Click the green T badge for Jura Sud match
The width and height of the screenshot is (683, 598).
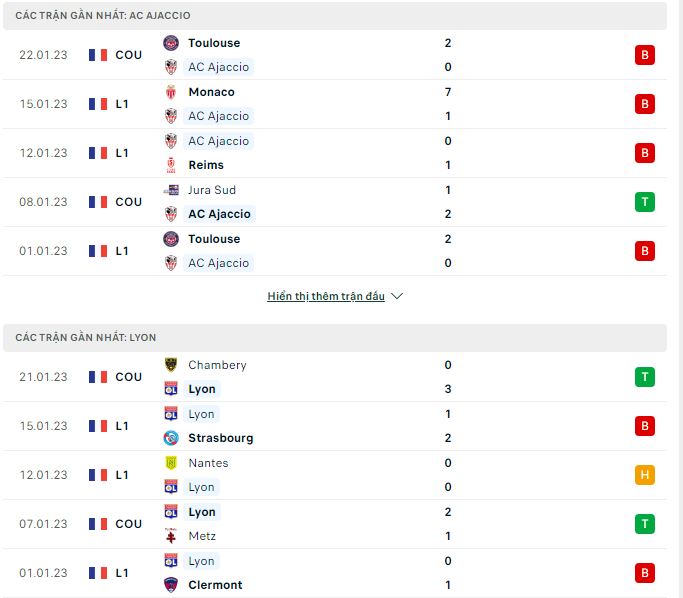point(645,202)
